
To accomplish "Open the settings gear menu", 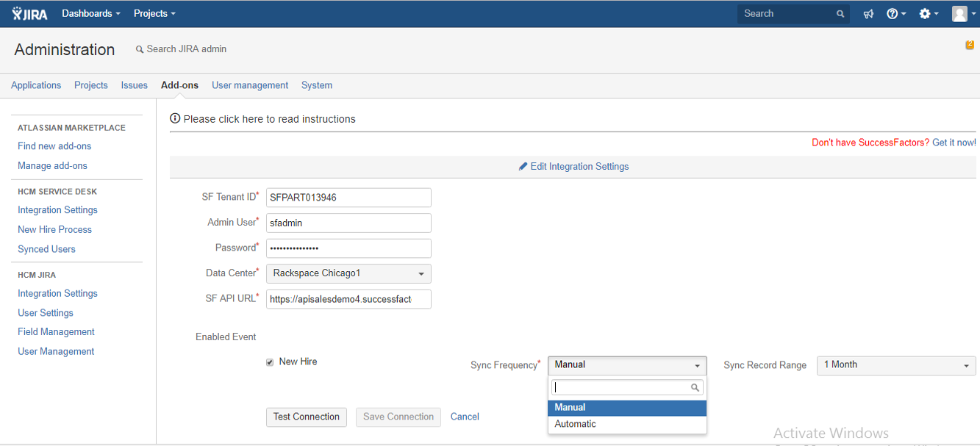I will click(929, 14).
